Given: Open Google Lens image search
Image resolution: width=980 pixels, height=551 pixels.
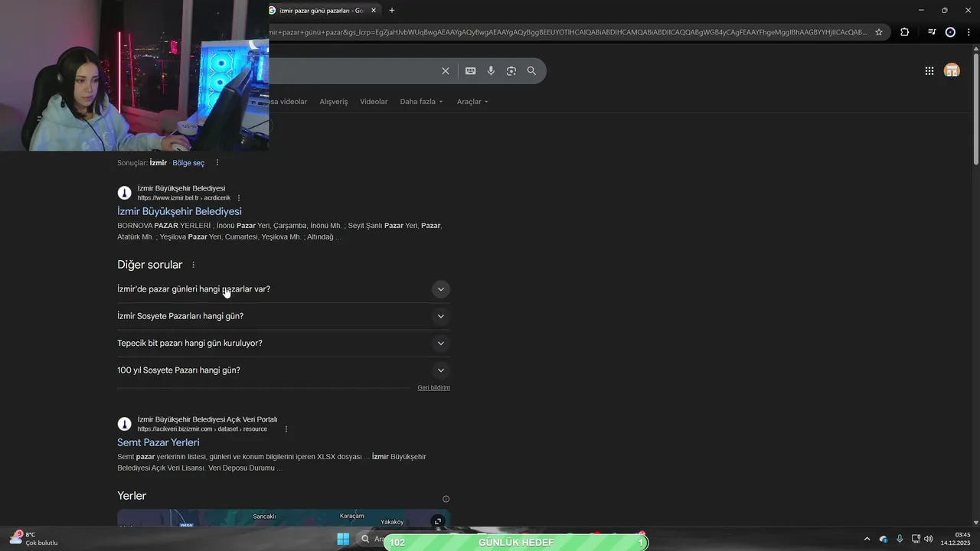Looking at the screenshot, I should pyautogui.click(x=511, y=71).
